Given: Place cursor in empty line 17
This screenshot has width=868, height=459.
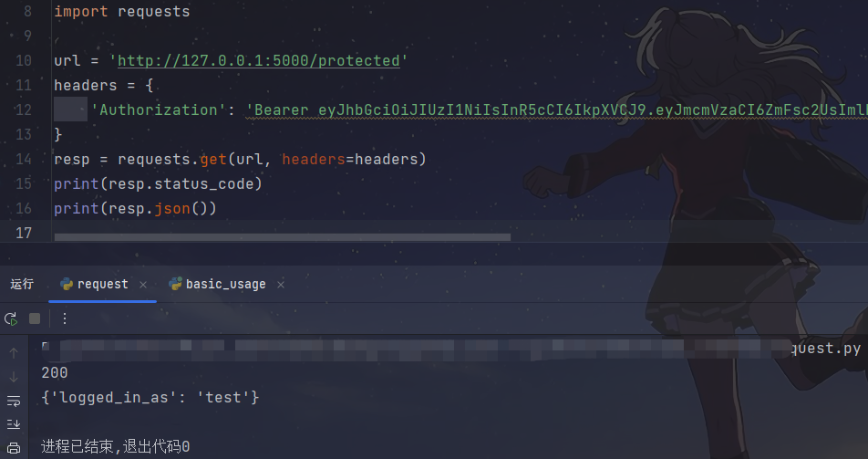Looking at the screenshot, I should coord(460,233).
